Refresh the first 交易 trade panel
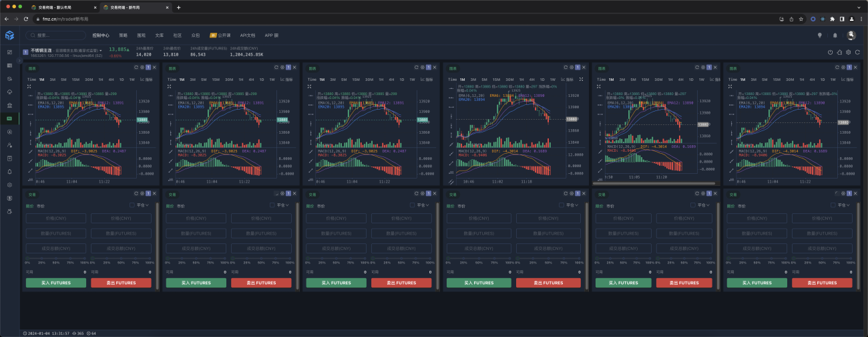This screenshot has height=337, width=868. coord(136,194)
